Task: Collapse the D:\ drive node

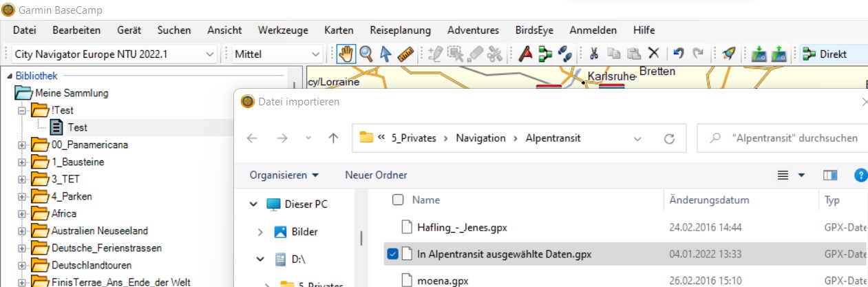Action: 260,259
